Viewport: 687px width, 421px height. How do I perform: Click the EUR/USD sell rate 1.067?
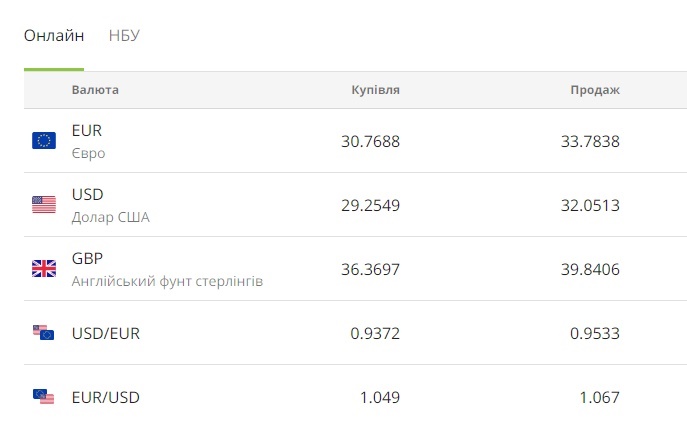point(599,397)
